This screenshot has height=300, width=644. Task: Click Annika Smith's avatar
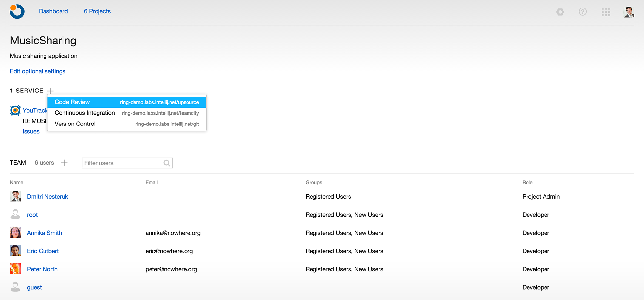coord(15,232)
